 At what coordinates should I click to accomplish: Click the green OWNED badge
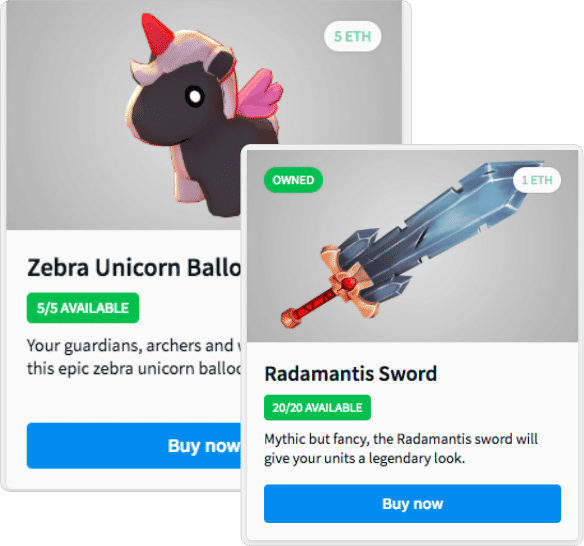[293, 180]
